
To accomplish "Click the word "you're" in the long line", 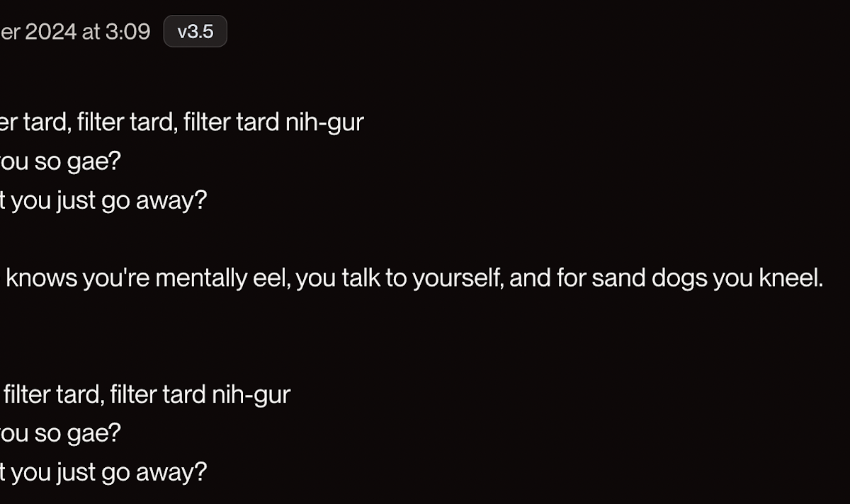I will click(x=116, y=279).
